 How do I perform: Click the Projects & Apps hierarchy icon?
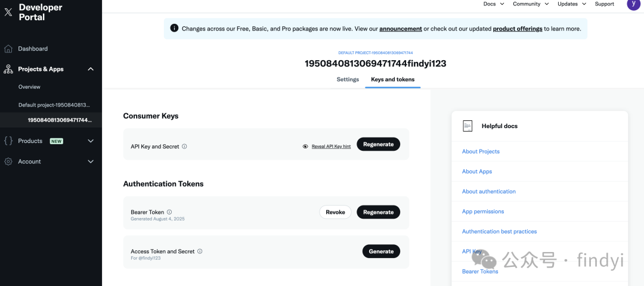(x=8, y=69)
